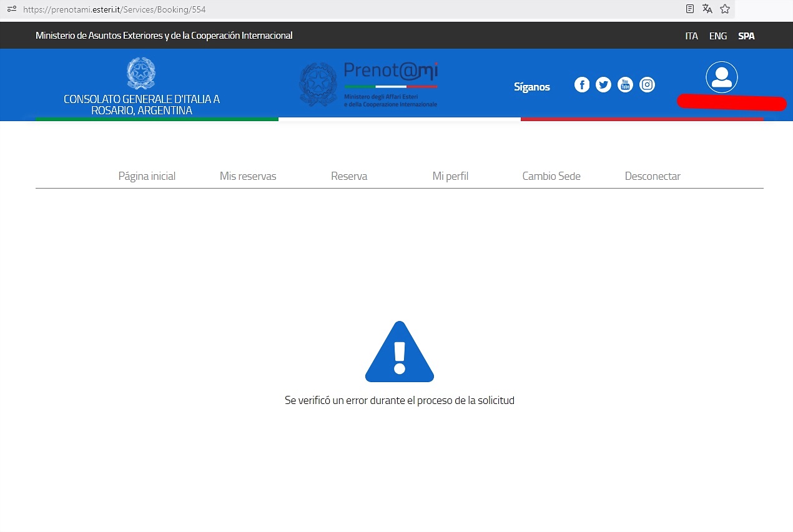The image size is (793, 532).
Task: Switch language to ENG
Action: coord(718,36)
